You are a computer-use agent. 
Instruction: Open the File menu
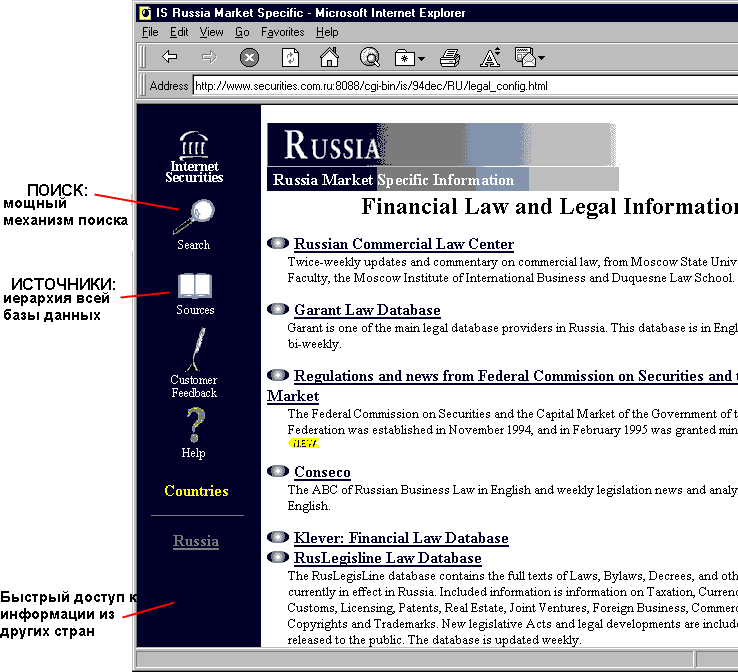point(150,33)
